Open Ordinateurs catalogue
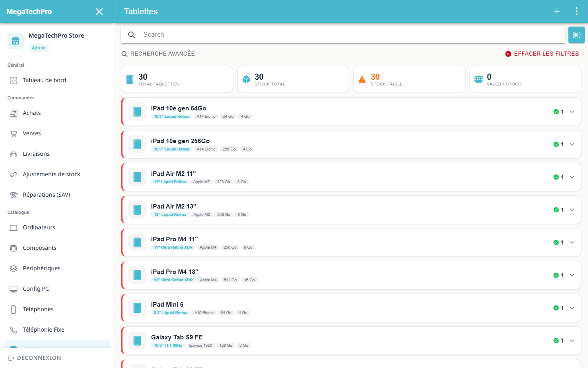 pos(57,227)
